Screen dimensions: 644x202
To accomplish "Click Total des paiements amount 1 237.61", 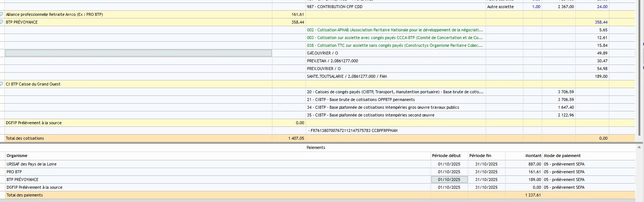I will point(533,195).
